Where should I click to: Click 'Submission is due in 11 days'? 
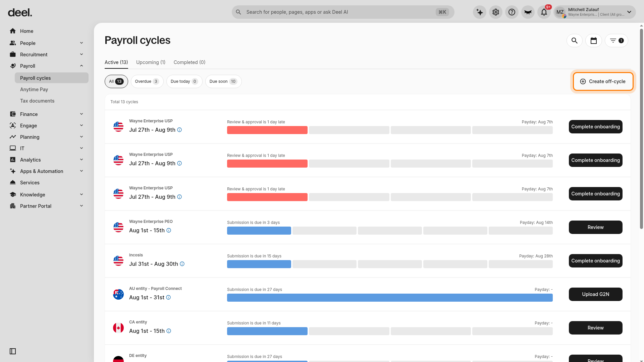pyautogui.click(x=254, y=323)
